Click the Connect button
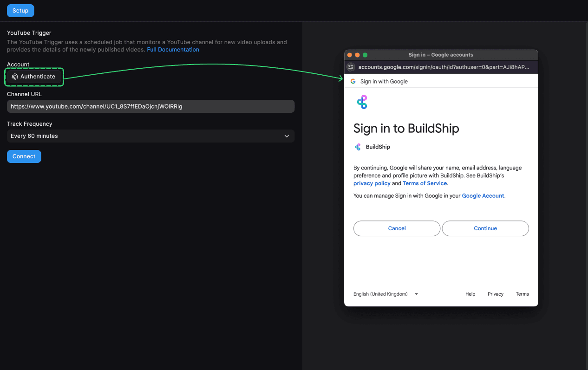 click(x=24, y=156)
